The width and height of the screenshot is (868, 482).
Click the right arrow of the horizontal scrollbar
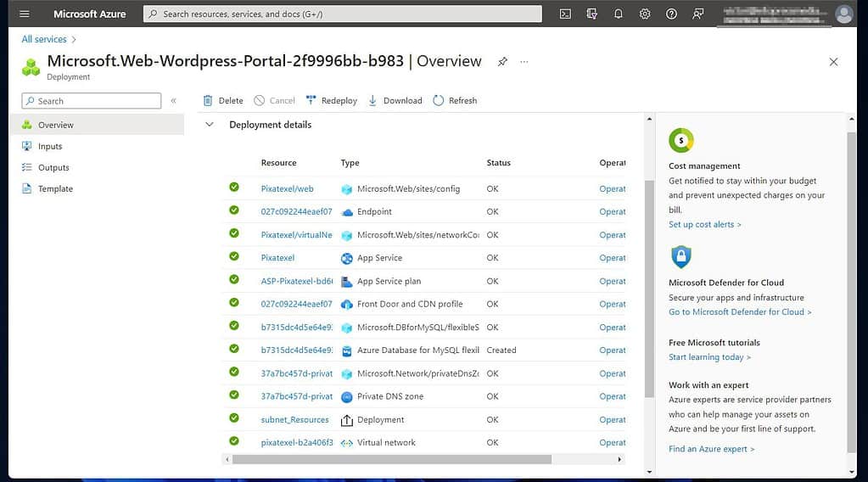619,459
